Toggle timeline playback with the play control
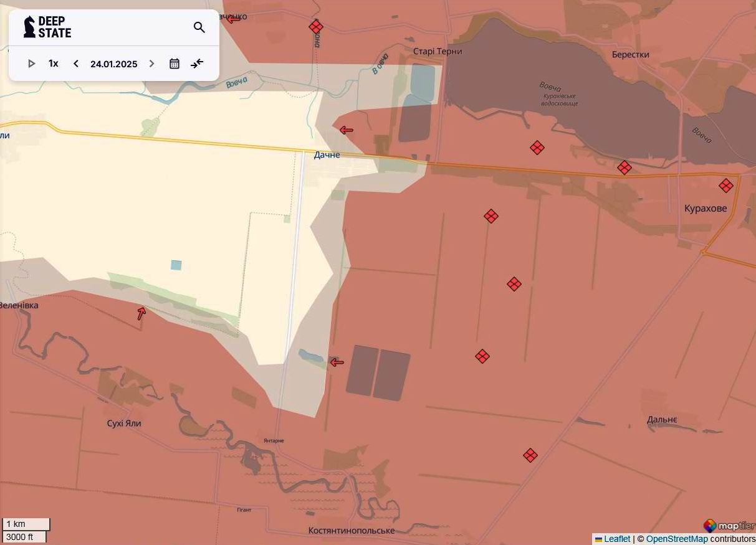The width and height of the screenshot is (756, 545). pos(31,63)
